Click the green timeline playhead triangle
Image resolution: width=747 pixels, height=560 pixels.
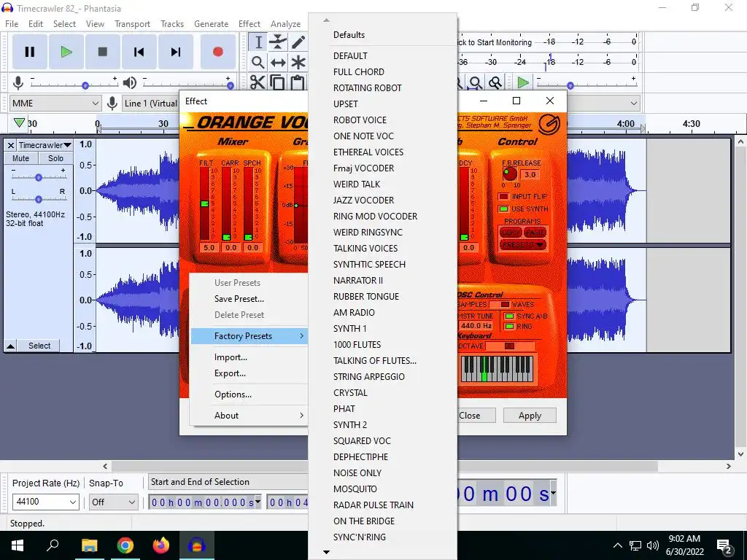pyautogui.click(x=19, y=122)
